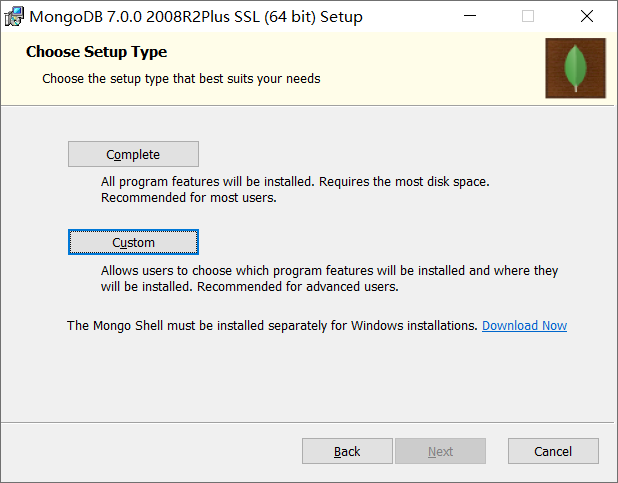Choose the Complete setup type button

[133, 154]
